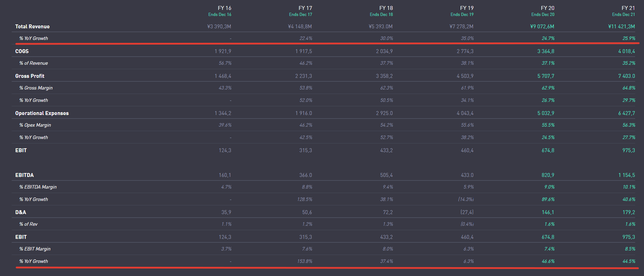Click the D&A row label
The width and height of the screenshot is (644, 276).
(21, 212)
